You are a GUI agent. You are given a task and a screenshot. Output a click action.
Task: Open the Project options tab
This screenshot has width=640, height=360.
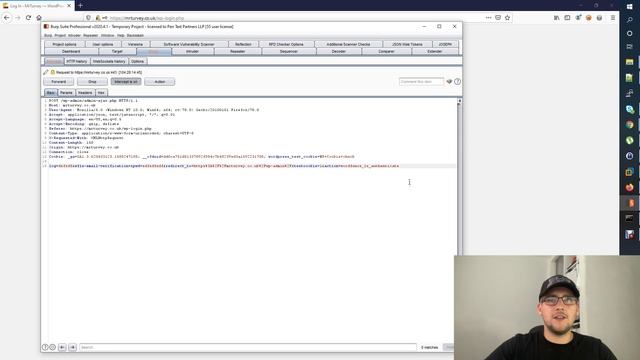[64, 44]
